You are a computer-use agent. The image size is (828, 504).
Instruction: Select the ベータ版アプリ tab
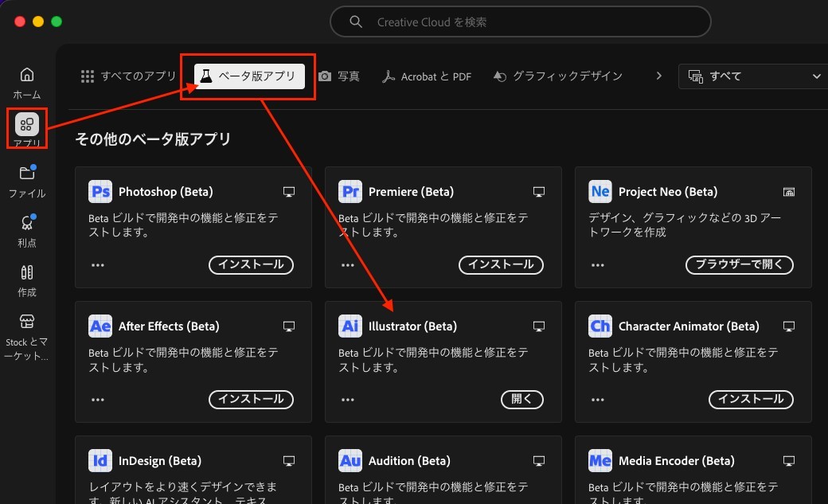click(x=249, y=76)
